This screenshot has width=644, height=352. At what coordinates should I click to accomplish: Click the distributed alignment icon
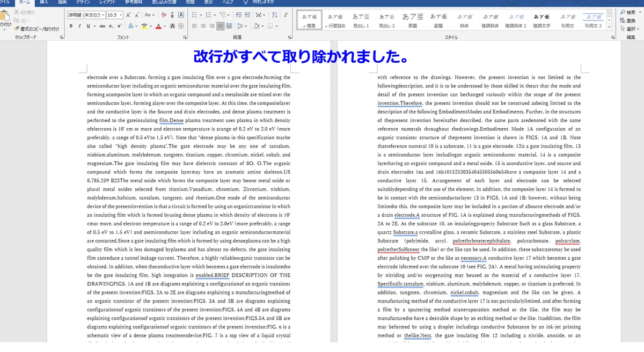[229, 26]
